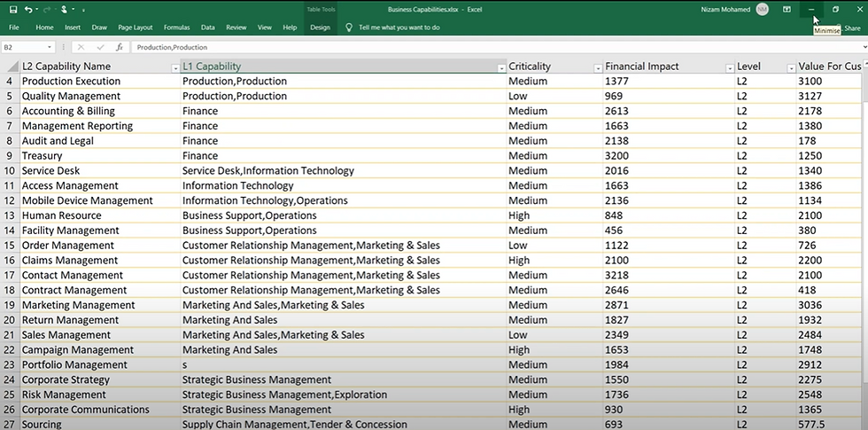Viewport: 868px width, 430px height.
Task: Click into the formula bar text
Action: pyautogui.click(x=172, y=48)
